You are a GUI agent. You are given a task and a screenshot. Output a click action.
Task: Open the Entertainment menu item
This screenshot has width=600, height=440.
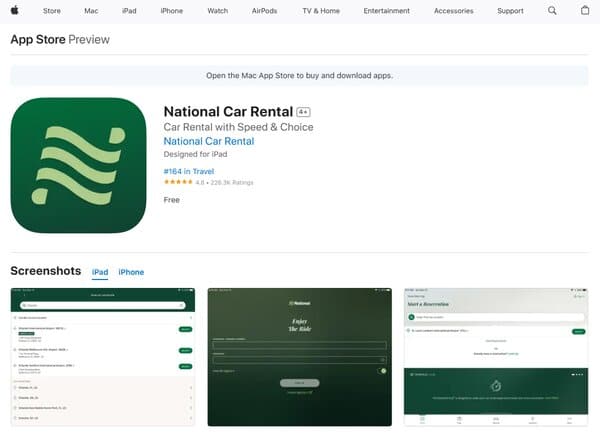[386, 11]
